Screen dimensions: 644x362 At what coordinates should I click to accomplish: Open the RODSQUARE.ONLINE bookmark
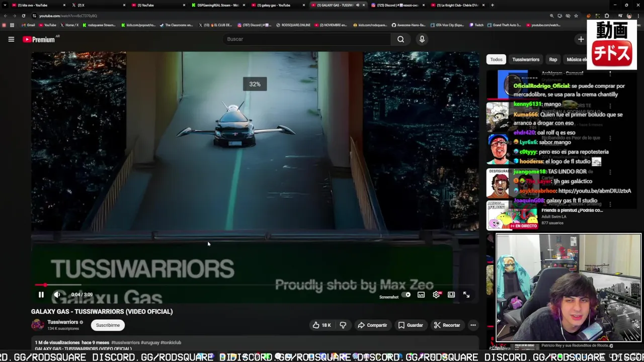293,25
